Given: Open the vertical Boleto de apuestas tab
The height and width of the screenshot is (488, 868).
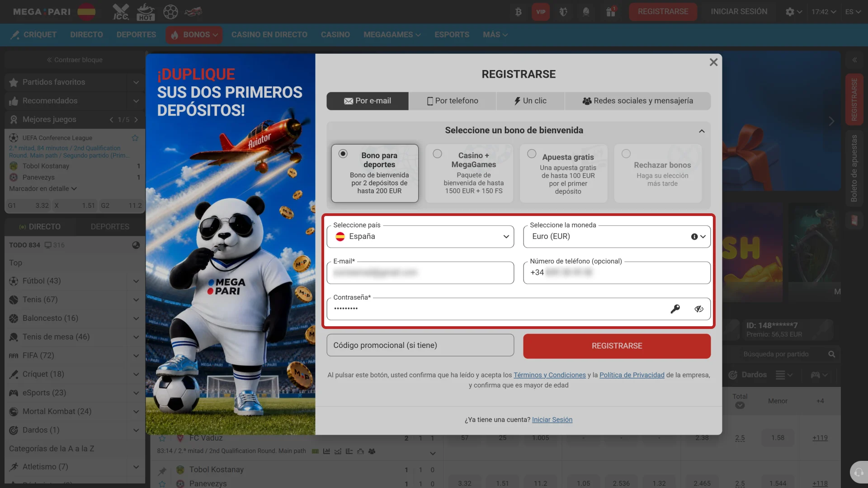Looking at the screenshot, I should (x=854, y=168).
